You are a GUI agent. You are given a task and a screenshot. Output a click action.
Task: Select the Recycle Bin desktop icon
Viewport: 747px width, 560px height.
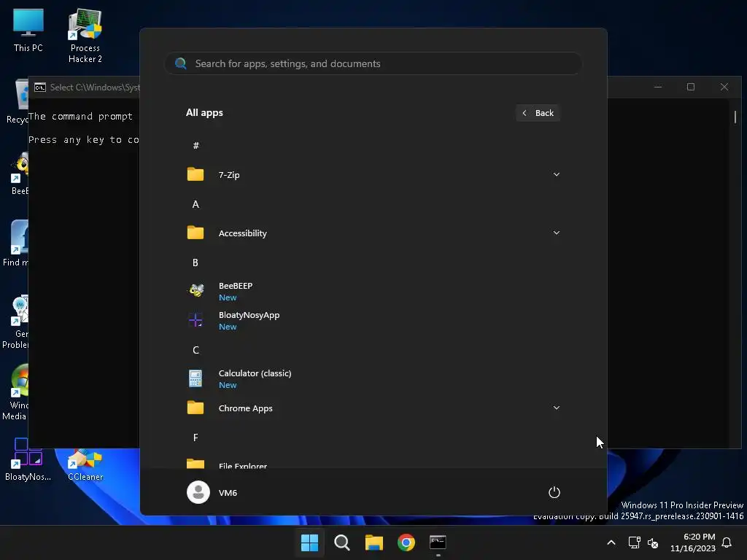click(18, 101)
